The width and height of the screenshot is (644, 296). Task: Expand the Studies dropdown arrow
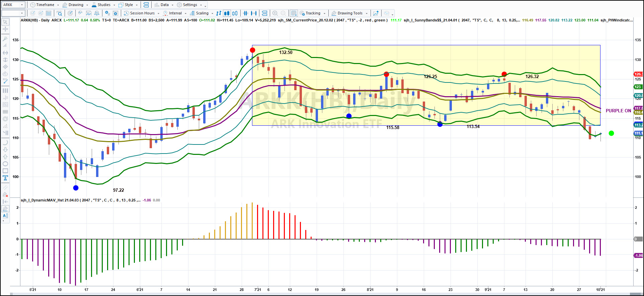pos(114,5)
